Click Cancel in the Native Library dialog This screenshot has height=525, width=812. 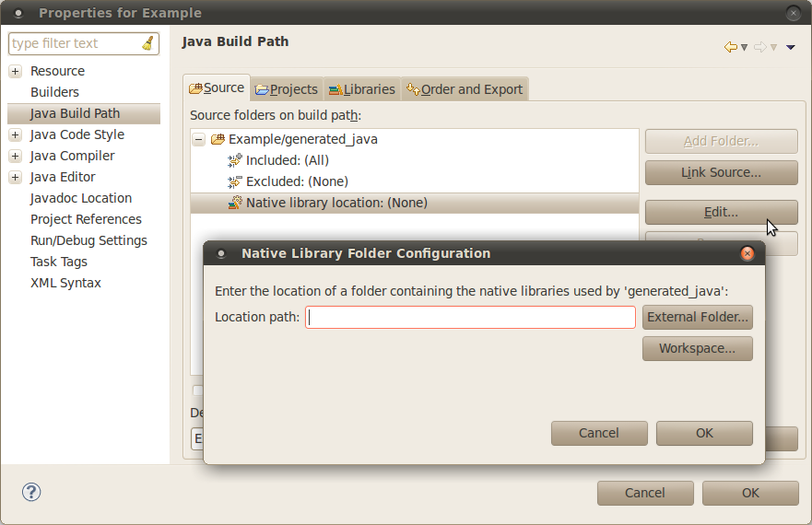pos(599,433)
